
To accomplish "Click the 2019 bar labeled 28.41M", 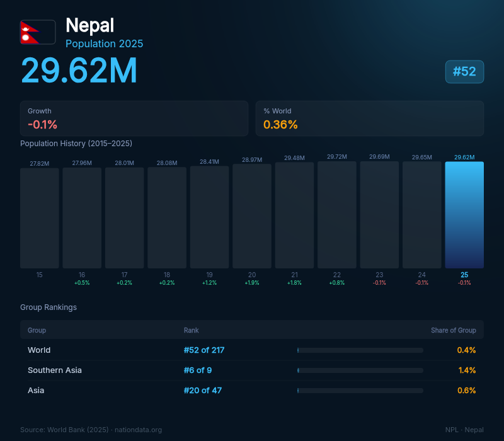I will coord(210,217).
